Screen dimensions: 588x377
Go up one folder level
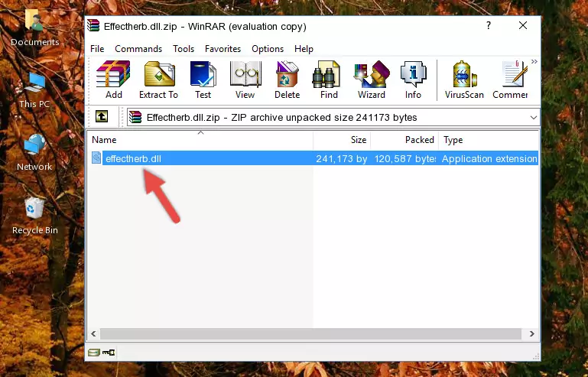point(102,117)
